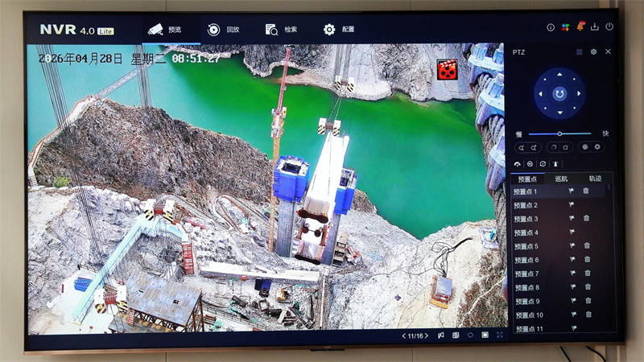This screenshot has height=362, width=644.
Task: Switch to the 配置 configuration tab
Action: click(339, 30)
